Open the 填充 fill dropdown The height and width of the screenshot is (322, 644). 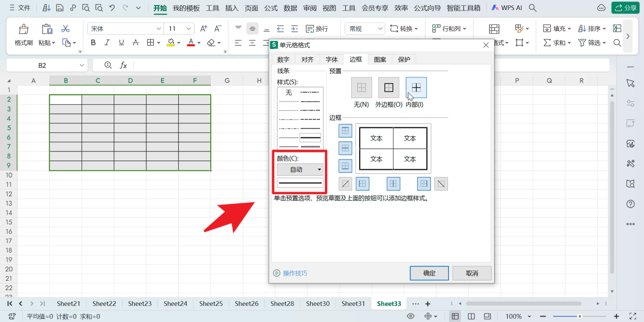pos(557,29)
